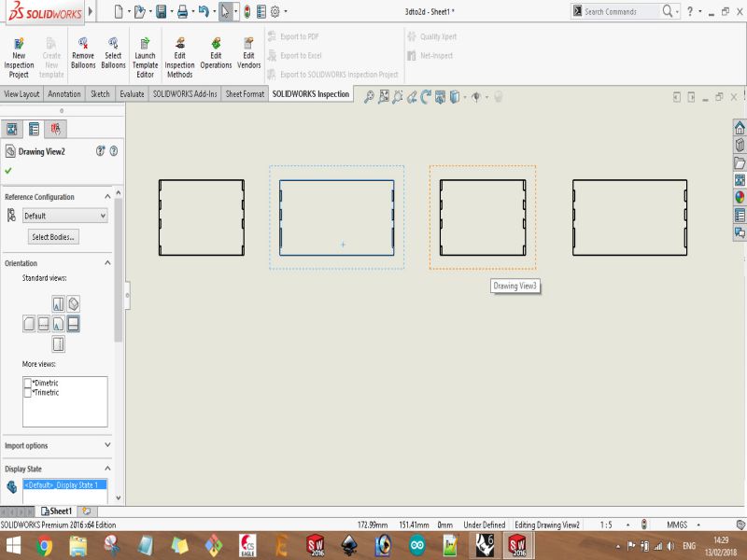The height and width of the screenshot is (560, 747).
Task: Click the Select Bodies... button
Action: (x=53, y=237)
